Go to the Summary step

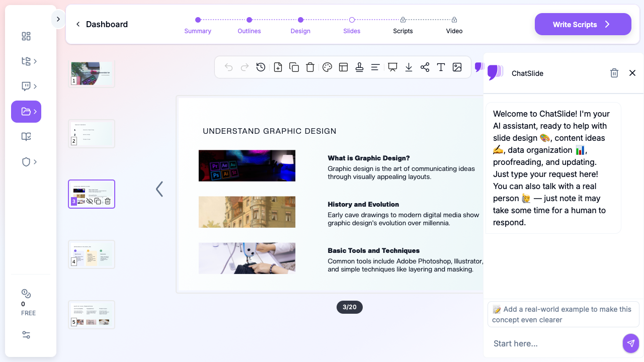pyautogui.click(x=198, y=25)
